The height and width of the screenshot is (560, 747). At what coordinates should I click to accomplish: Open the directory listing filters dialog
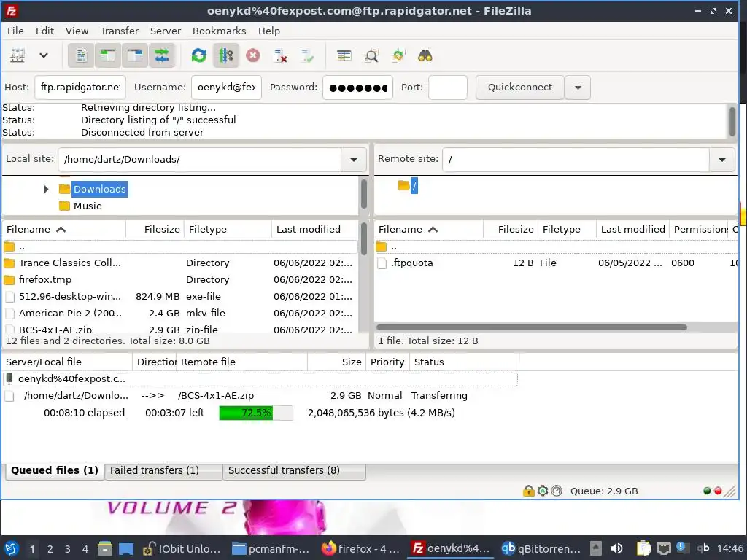coord(344,55)
